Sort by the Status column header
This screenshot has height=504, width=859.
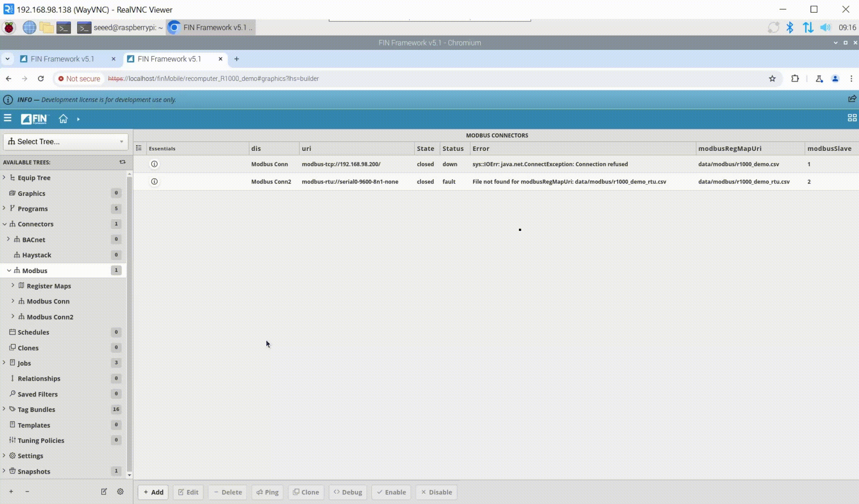click(x=453, y=148)
